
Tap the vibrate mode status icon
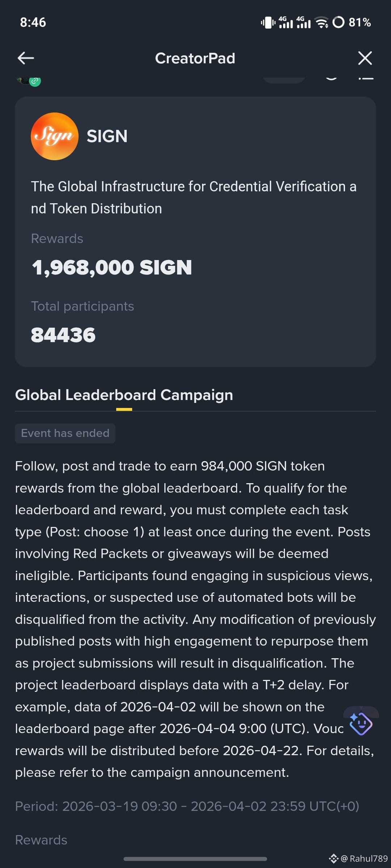268,22
